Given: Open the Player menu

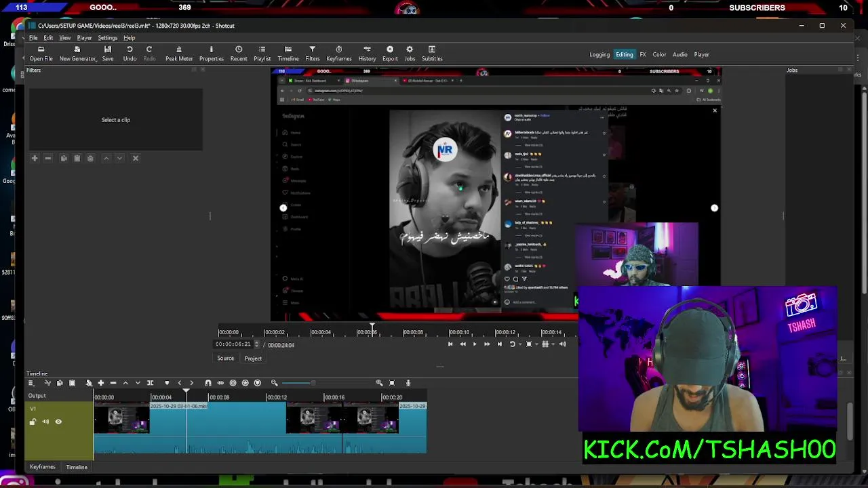Looking at the screenshot, I should click(x=84, y=38).
